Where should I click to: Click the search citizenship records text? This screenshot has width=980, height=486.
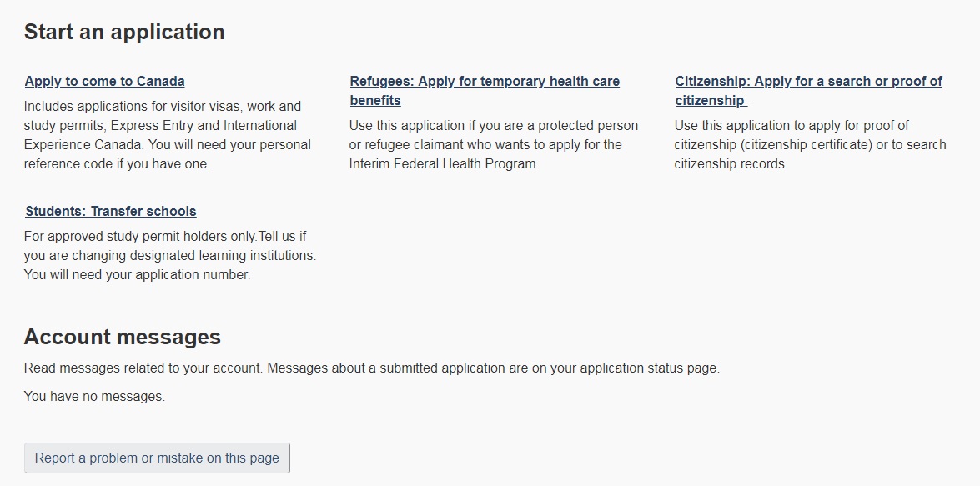click(811, 154)
